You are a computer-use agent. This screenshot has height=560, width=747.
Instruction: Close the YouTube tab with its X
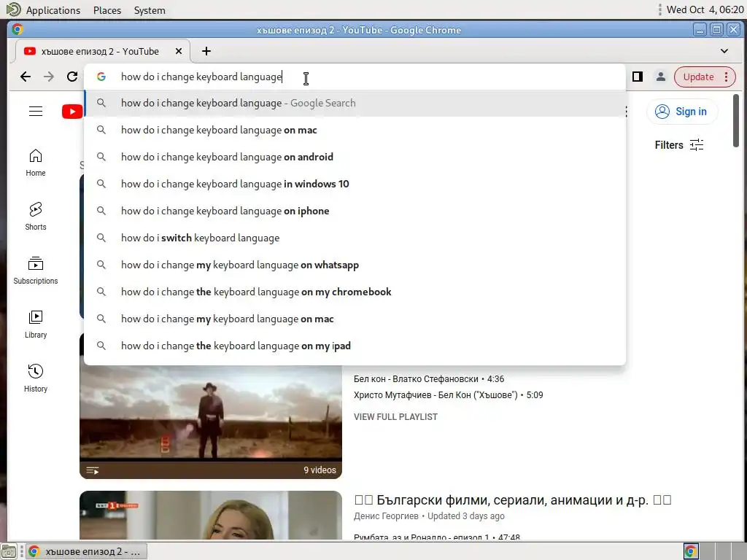click(x=179, y=51)
